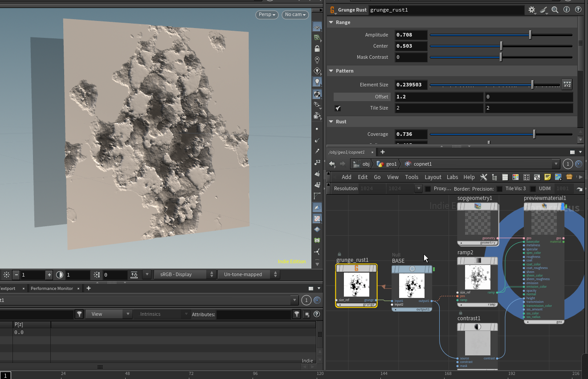Viewport: 588px width, 379px height.
Task: Switch to the Performance Monitor tab
Action: click(x=52, y=289)
